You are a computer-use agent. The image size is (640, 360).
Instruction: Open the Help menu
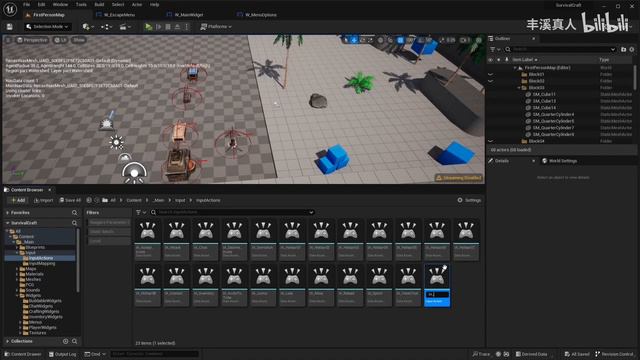tap(154, 4)
